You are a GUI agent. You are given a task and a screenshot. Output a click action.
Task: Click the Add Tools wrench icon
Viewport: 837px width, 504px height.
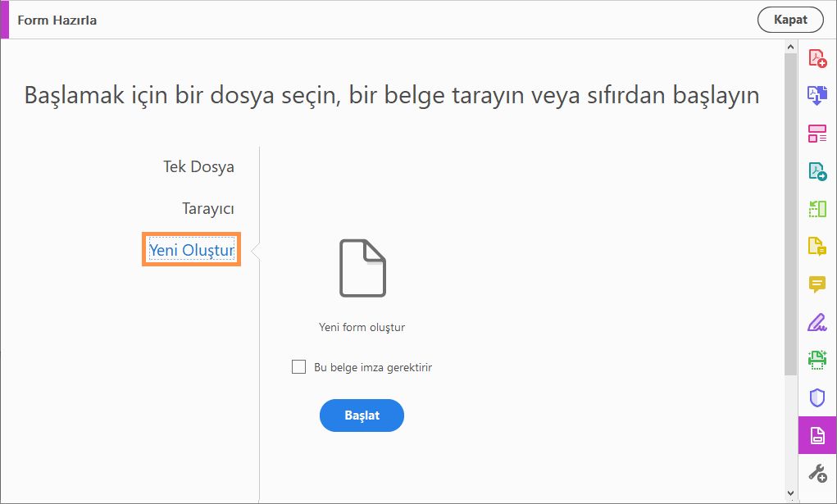[817, 473]
